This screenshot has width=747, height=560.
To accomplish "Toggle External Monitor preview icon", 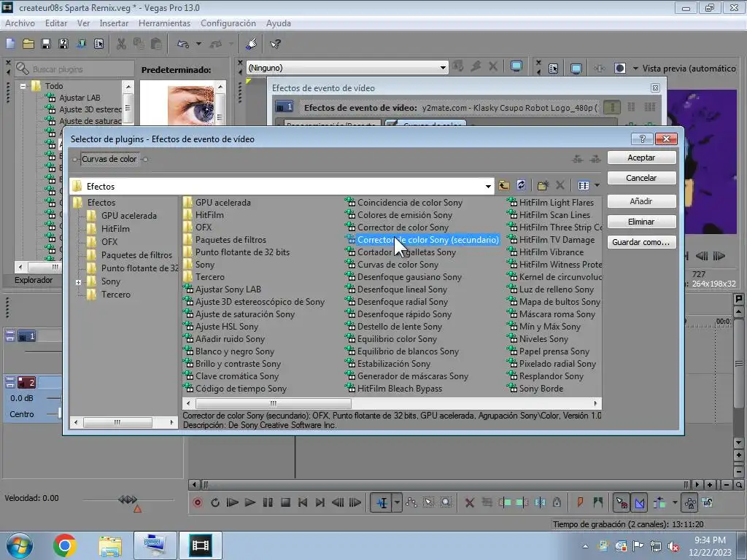I will [576, 69].
